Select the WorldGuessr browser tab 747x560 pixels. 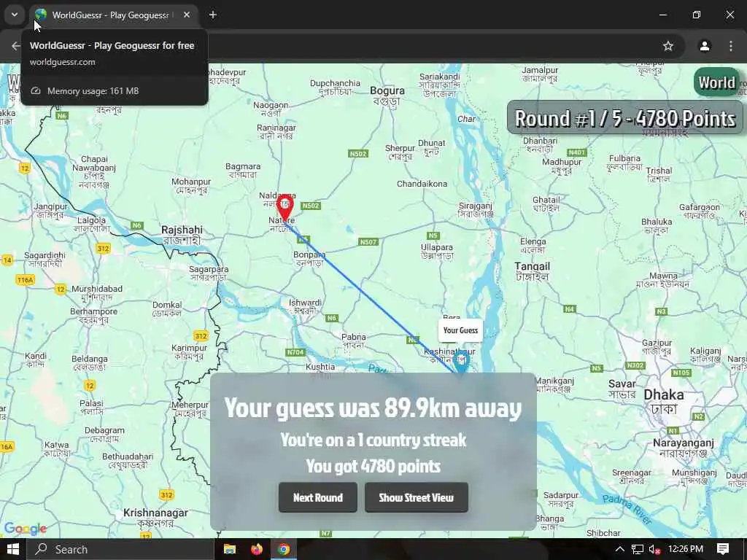(x=112, y=15)
